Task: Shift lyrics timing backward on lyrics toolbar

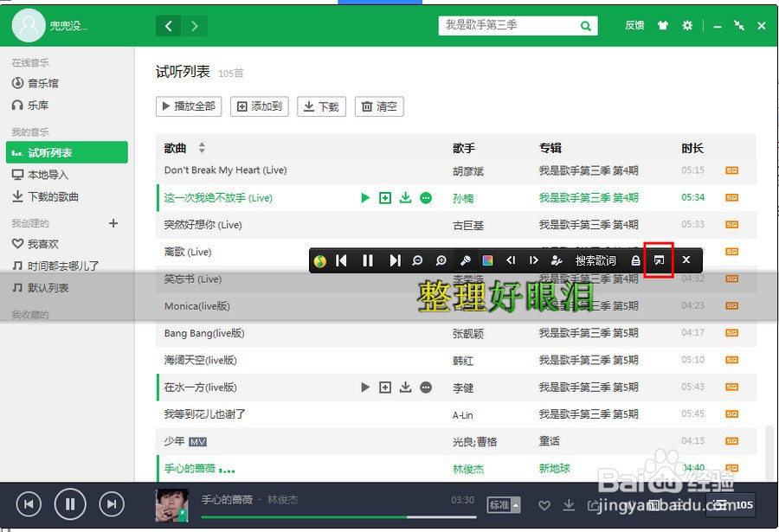Action: tap(511, 260)
